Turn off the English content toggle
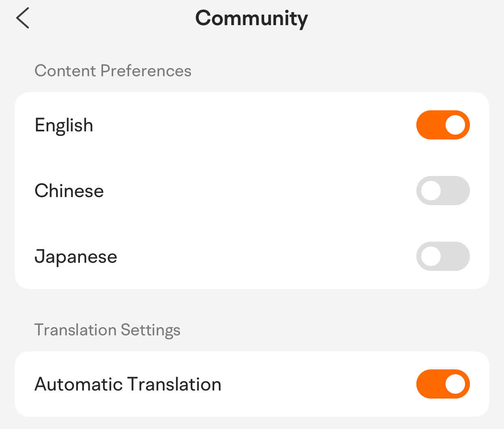Screen dimensions: 504x429 coord(443,125)
